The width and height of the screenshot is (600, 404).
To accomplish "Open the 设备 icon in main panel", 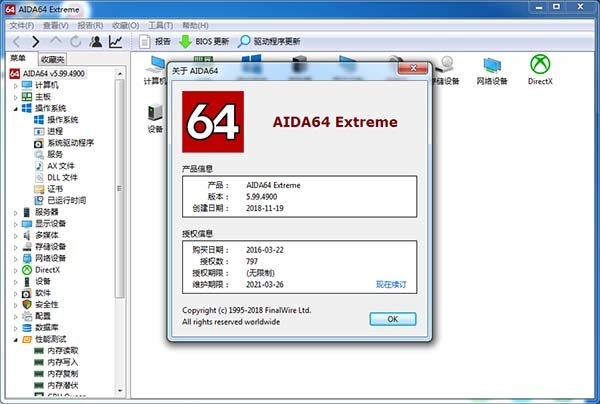I will (x=155, y=119).
